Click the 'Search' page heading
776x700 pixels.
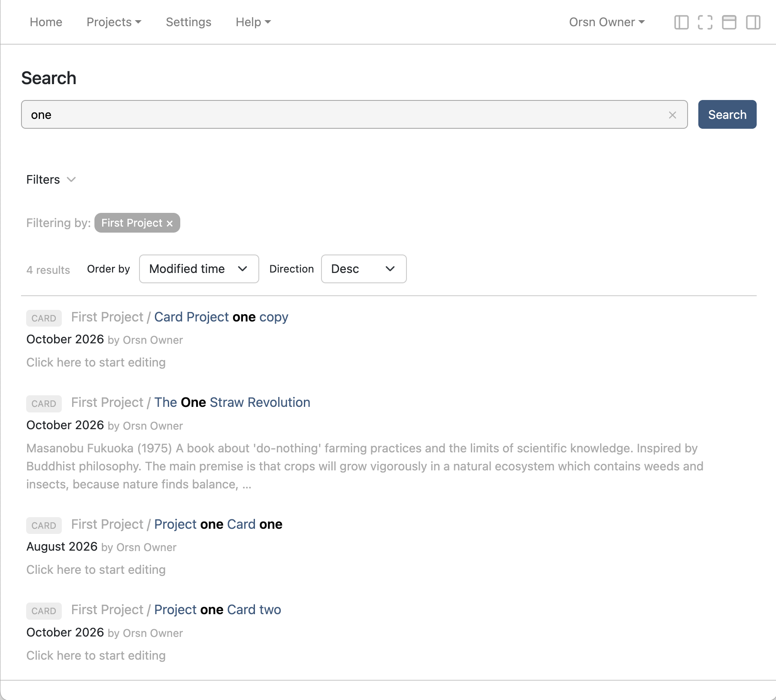pyautogui.click(x=49, y=78)
